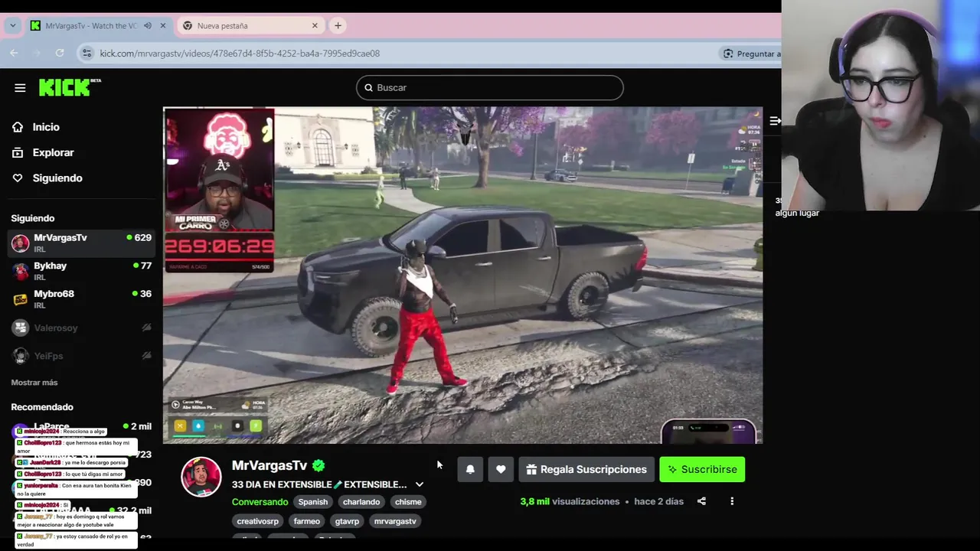The image size is (980, 551).
Task: Collapse chat panel arrow icon
Action: click(775, 121)
